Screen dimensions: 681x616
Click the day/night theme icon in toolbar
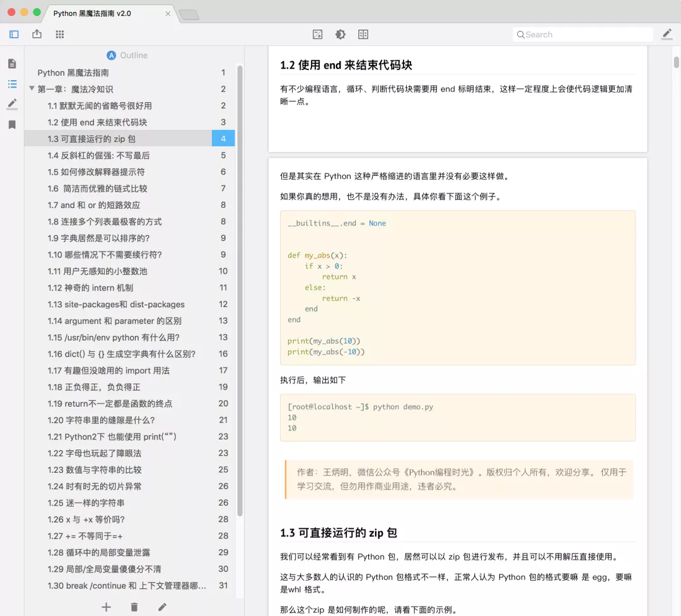click(x=340, y=35)
